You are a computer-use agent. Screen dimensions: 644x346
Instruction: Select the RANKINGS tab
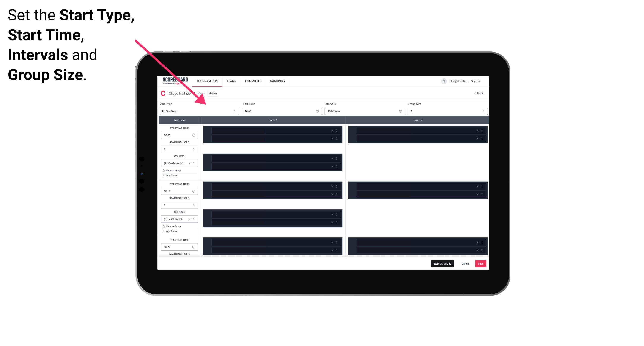(277, 81)
